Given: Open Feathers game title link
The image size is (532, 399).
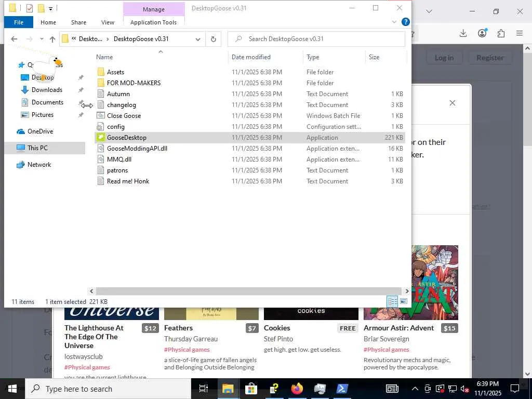Looking at the screenshot, I should pyautogui.click(x=178, y=328).
